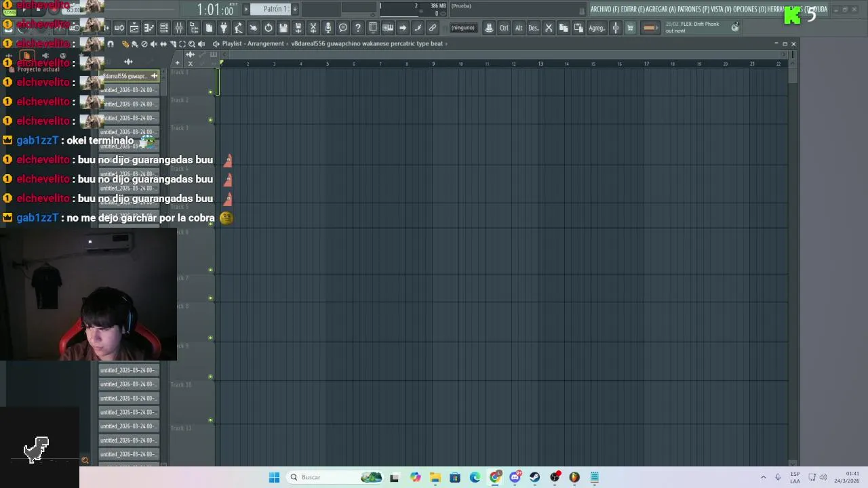The image size is (868, 488).
Task: Click the hat icon beside the snap selector
Action: [489, 28]
